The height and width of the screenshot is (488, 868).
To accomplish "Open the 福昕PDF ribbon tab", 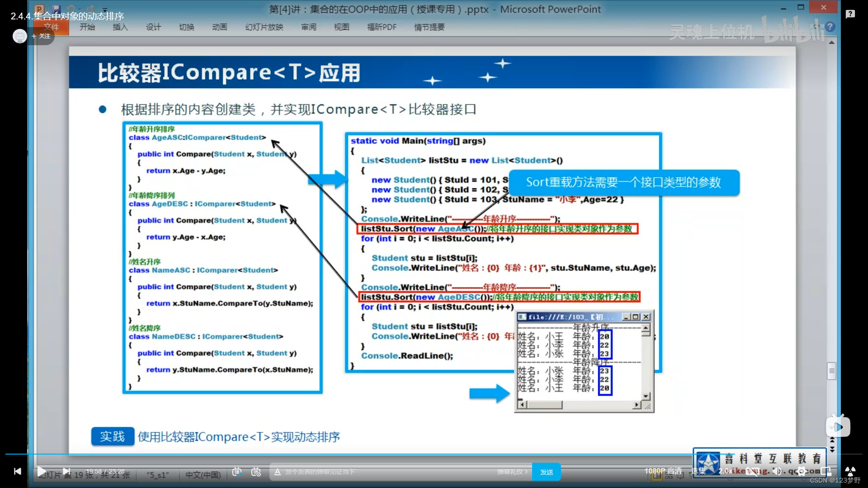I will (x=382, y=27).
